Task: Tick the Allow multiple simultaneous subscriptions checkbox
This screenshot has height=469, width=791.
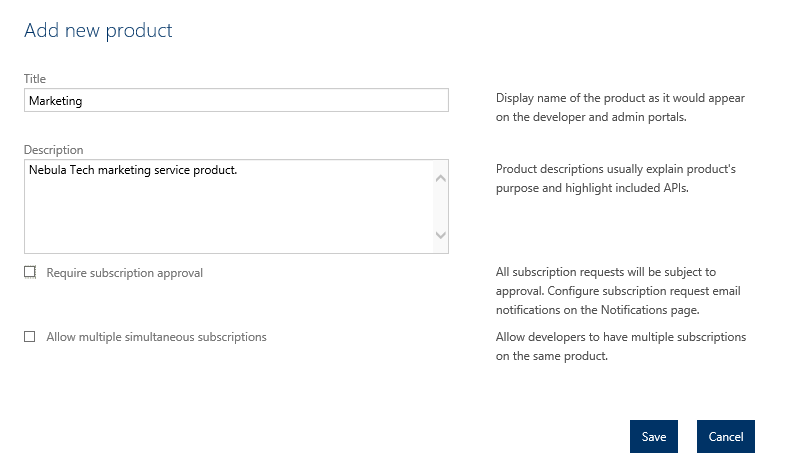Action: coord(30,337)
